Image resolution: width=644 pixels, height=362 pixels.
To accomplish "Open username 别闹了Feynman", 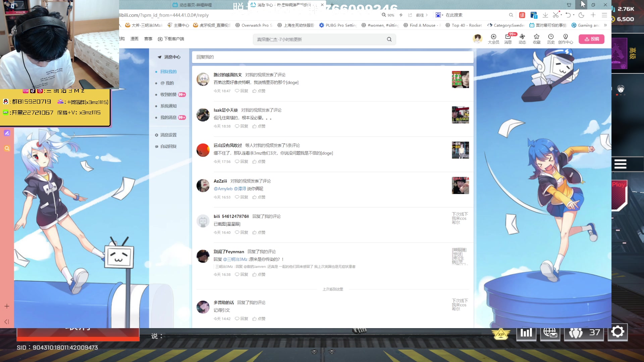I will (229, 252).
